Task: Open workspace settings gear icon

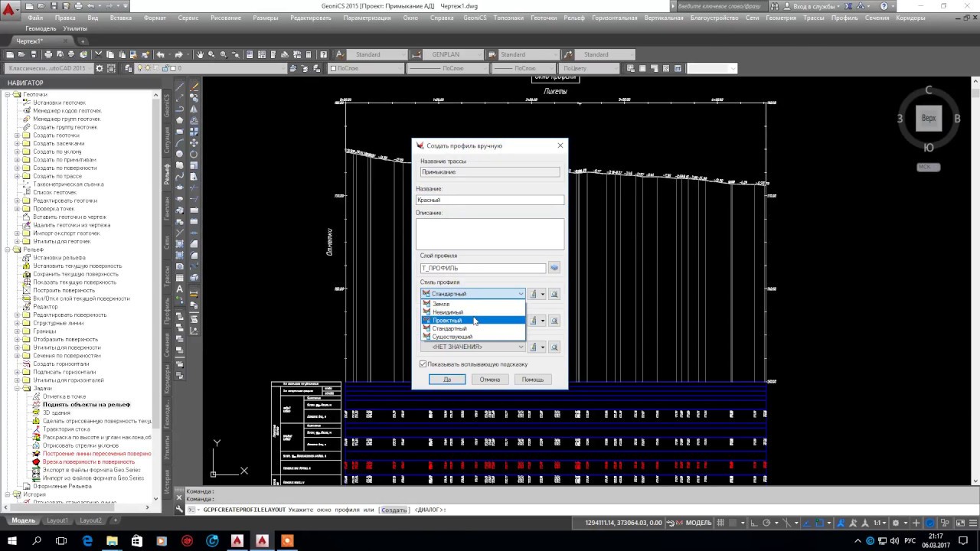Action: 100,68
